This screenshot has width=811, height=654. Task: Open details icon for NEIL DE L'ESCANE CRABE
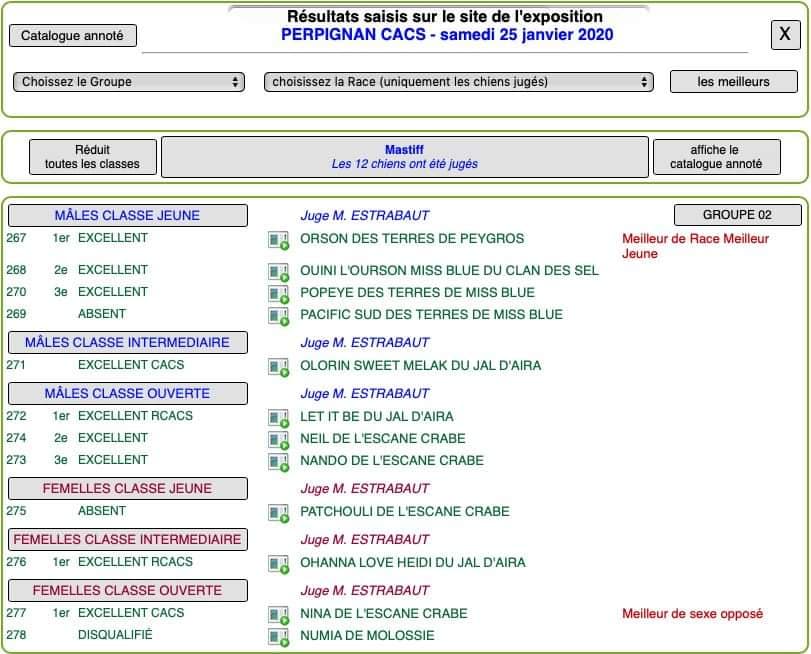point(278,440)
